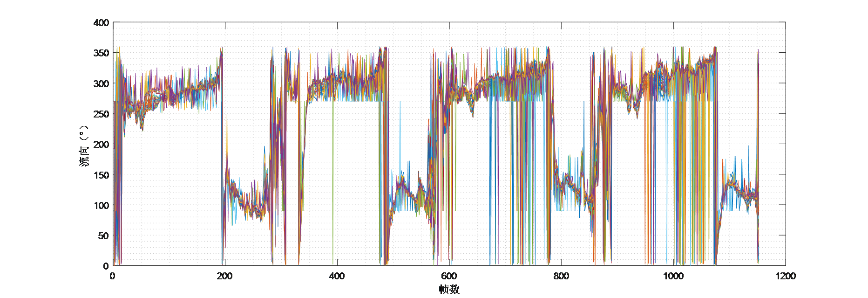The height and width of the screenshot is (298, 868).
Task: Select y-axis tick label 200
Action: coord(101,144)
